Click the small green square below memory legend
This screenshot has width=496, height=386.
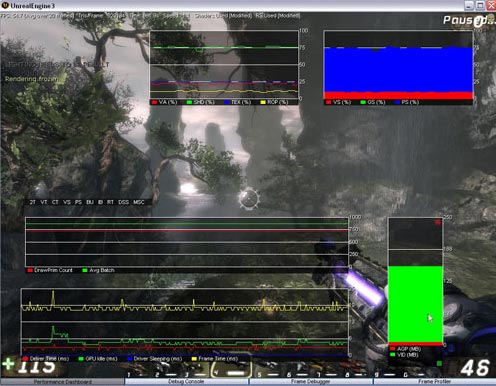(x=439, y=363)
